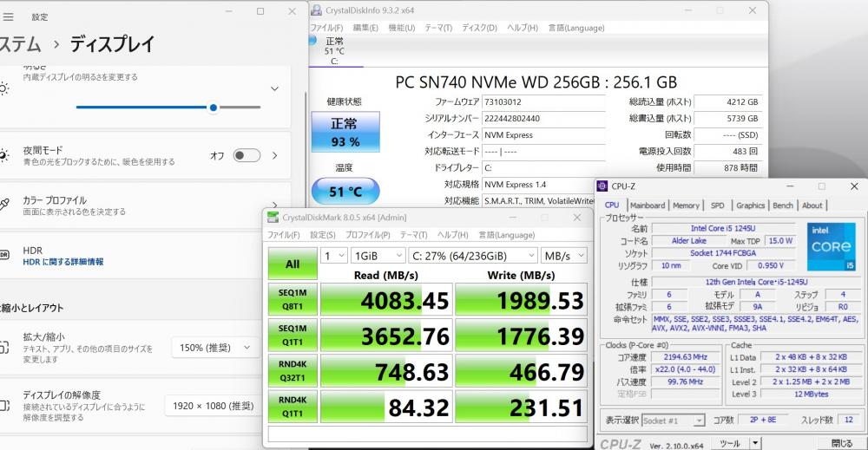This screenshot has height=450, width=868.
Task: Run the RND4K Q1T1 test
Action: 293,407
